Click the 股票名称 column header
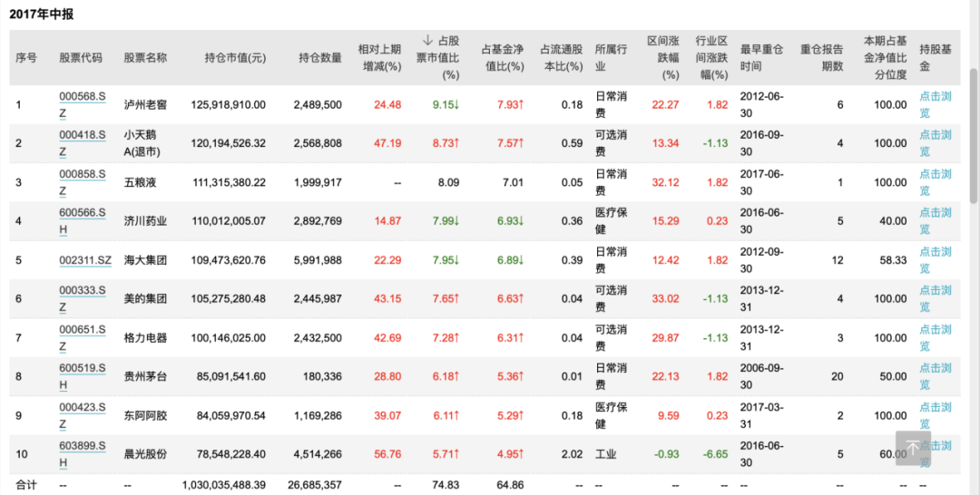980x495 pixels. point(145,58)
